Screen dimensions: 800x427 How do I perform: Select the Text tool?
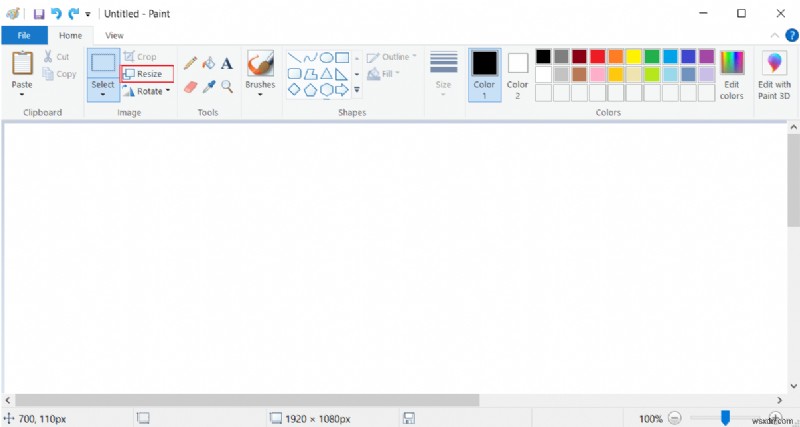(227, 64)
